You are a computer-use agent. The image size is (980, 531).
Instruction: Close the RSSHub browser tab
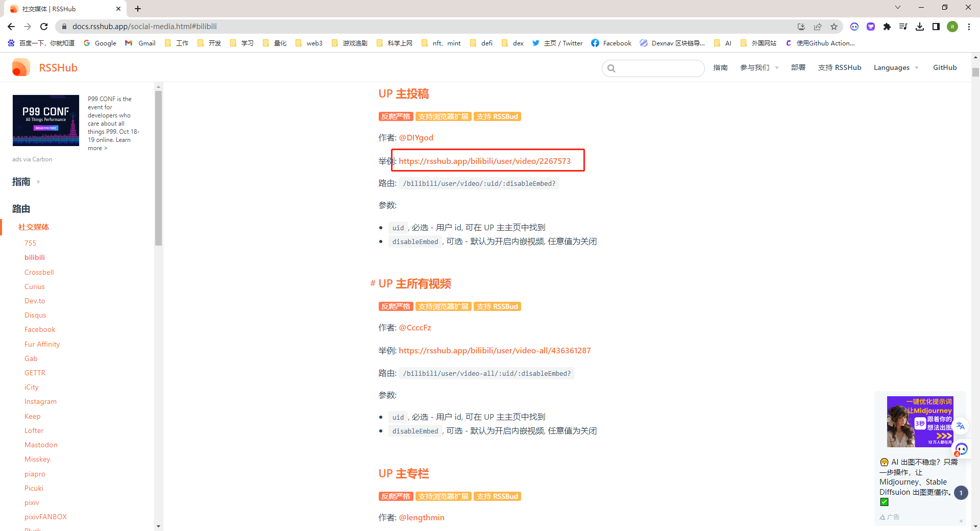(118, 9)
